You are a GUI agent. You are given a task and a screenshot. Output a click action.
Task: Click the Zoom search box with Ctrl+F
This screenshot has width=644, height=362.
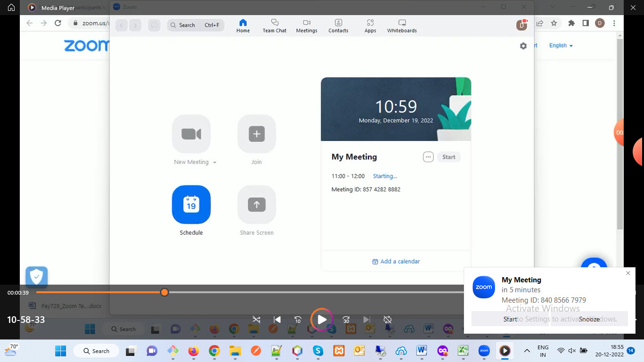coord(196,25)
